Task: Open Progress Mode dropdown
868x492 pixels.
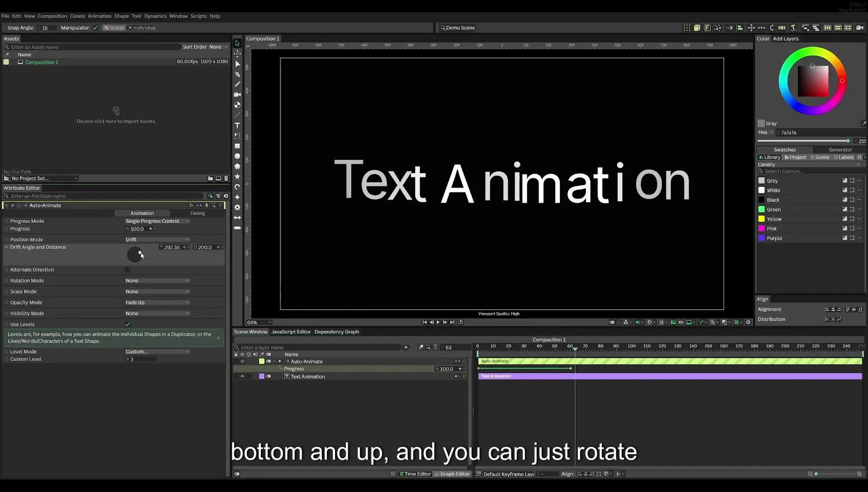Action: point(157,221)
